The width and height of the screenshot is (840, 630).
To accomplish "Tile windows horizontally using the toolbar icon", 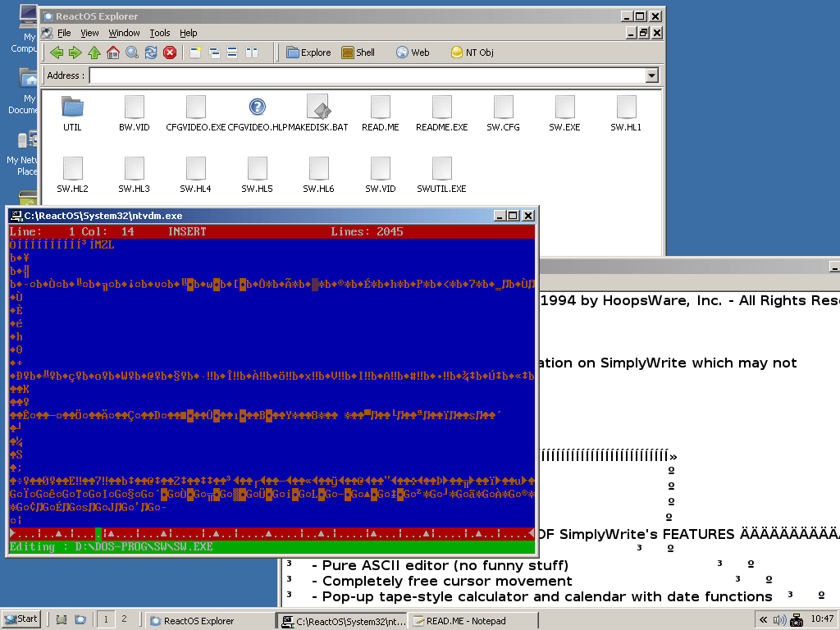I will click(x=232, y=52).
